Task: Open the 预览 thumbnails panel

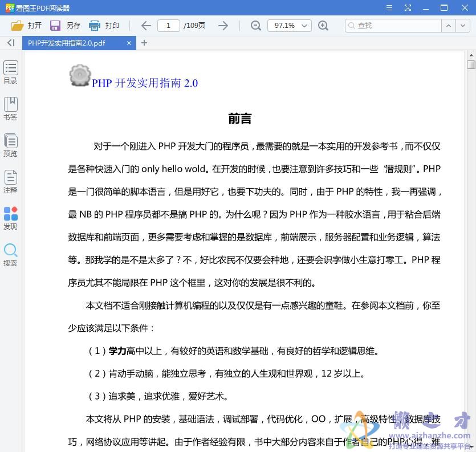Action: pyautogui.click(x=11, y=145)
